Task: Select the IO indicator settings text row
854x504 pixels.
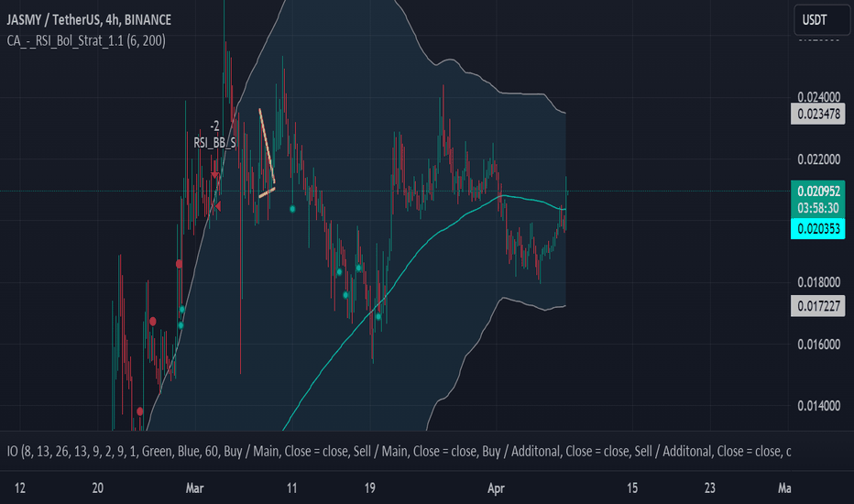Action: [399, 451]
